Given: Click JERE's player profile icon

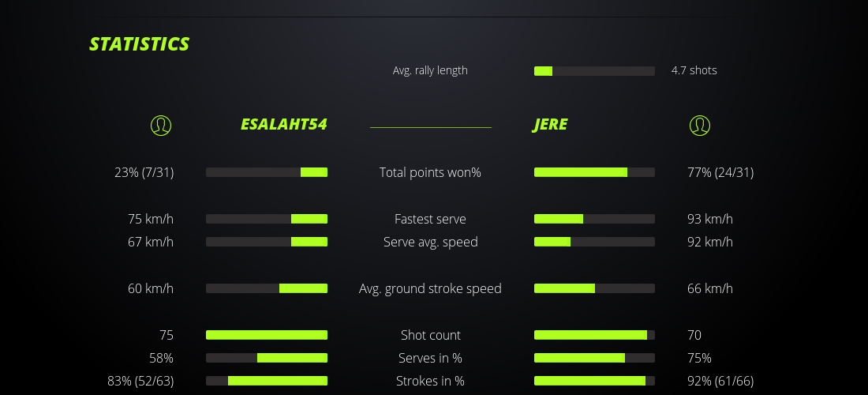Looking at the screenshot, I should click(699, 126).
